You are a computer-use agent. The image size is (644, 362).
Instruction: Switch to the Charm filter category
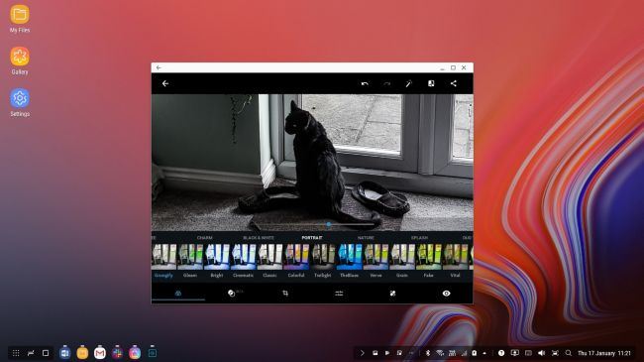pyautogui.click(x=204, y=238)
